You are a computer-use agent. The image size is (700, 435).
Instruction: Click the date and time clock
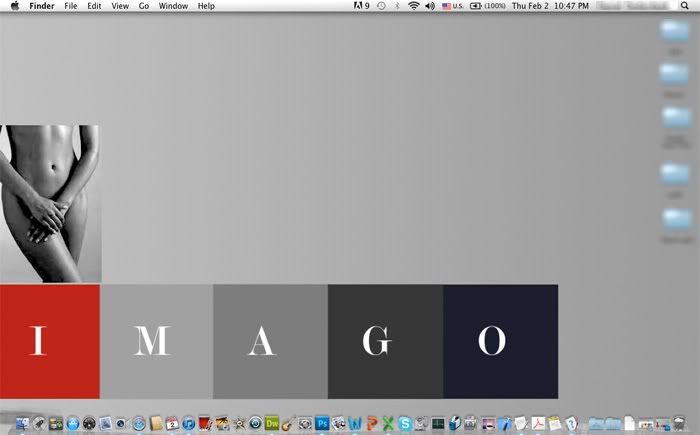(x=550, y=6)
